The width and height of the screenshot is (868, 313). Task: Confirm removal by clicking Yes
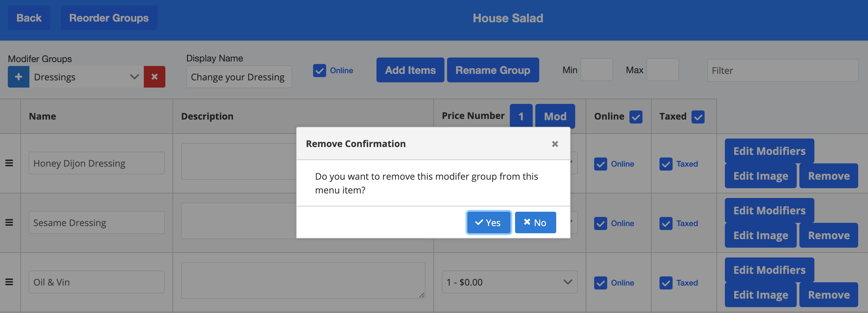(x=488, y=222)
